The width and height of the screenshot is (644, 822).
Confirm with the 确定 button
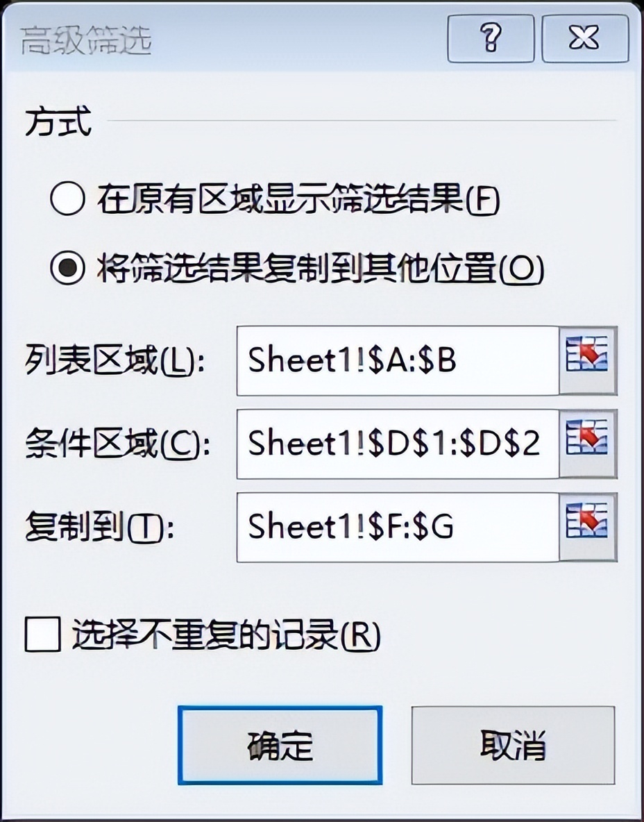coord(280,745)
